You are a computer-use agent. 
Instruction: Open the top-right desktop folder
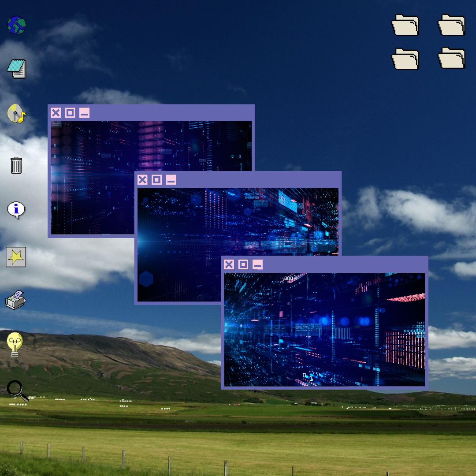451,25
